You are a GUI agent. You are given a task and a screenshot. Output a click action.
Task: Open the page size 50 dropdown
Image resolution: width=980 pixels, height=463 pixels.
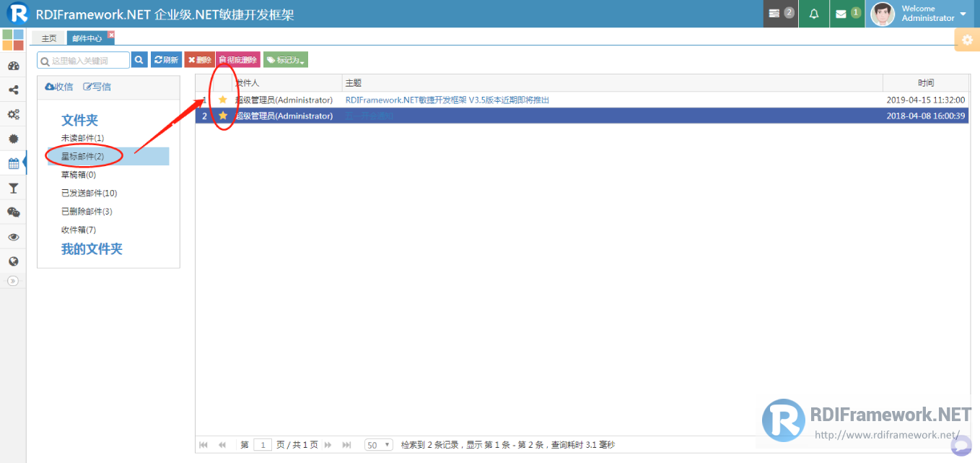pos(378,445)
